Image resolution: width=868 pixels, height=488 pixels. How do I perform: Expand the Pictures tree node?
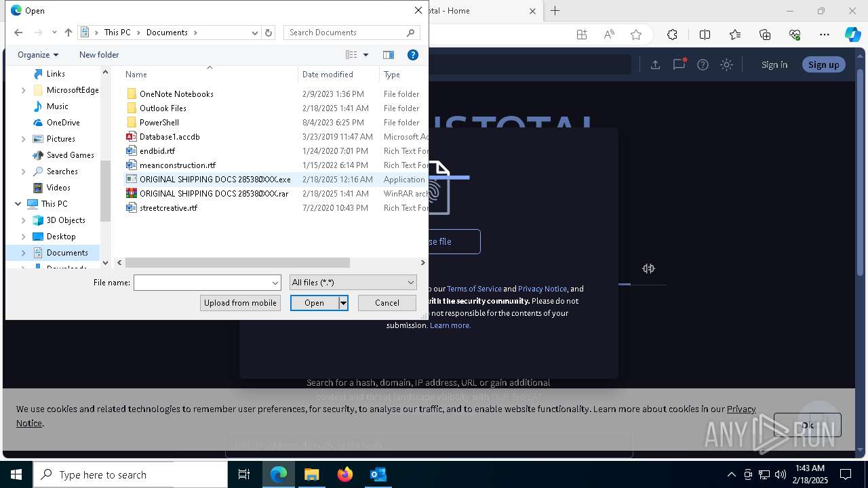point(24,139)
